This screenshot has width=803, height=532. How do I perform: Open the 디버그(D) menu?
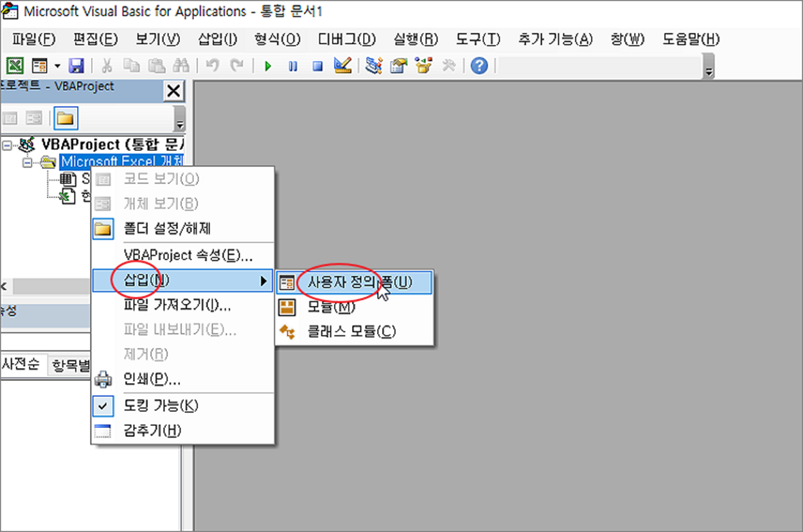point(347,39)
